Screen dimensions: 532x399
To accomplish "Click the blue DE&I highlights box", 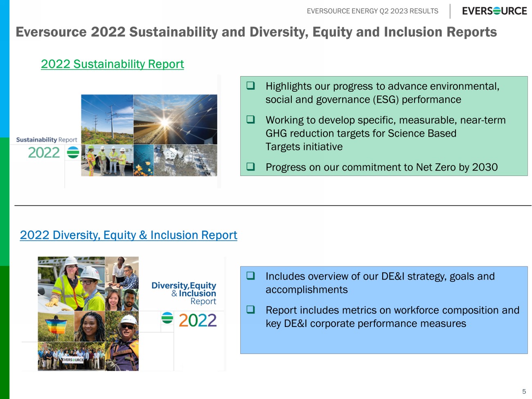I will tap(383, 340).
